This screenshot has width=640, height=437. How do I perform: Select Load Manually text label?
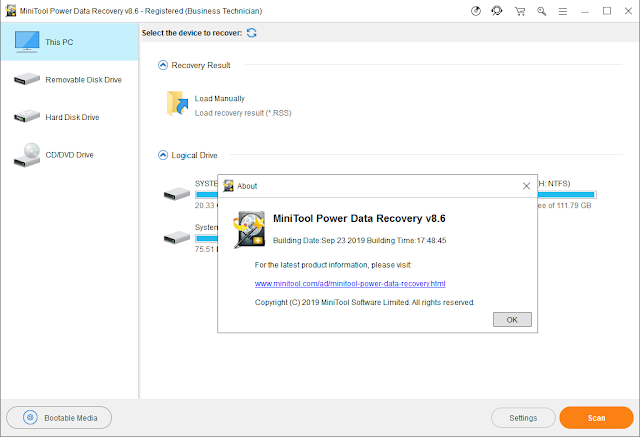pos(220,99)
